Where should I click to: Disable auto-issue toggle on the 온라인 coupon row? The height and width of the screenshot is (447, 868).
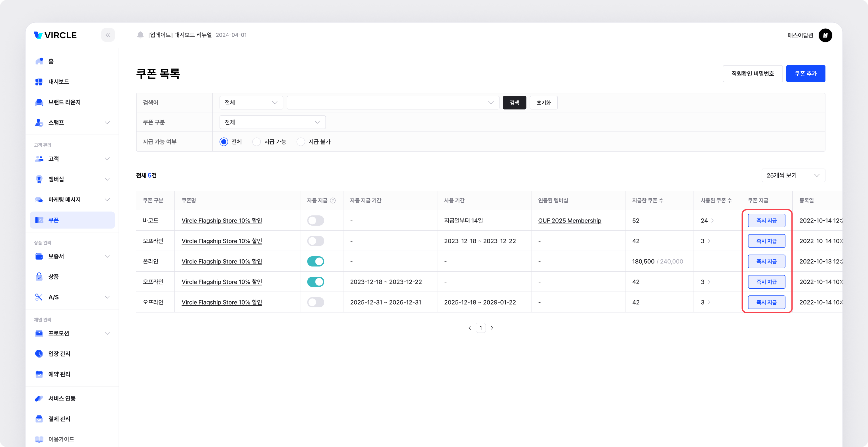point(315,262)
